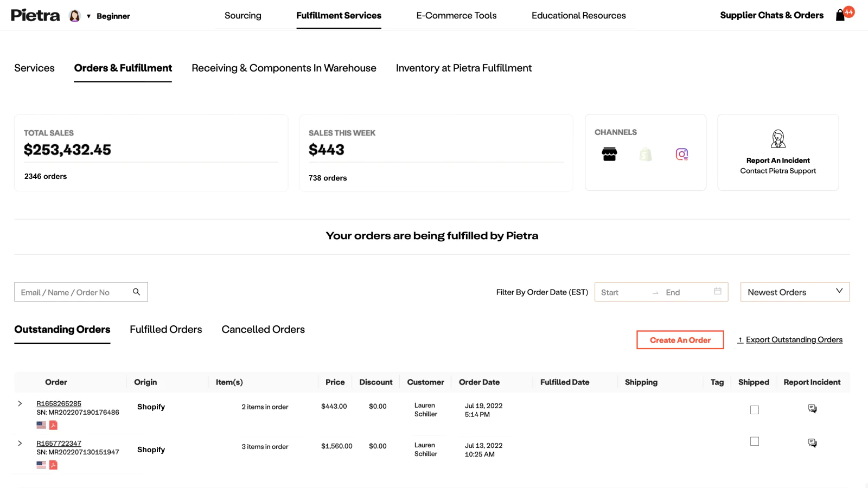Mark order R1658265285 as shipped
Viewport: 868px width, 488px height.
[x=755, y=410]
